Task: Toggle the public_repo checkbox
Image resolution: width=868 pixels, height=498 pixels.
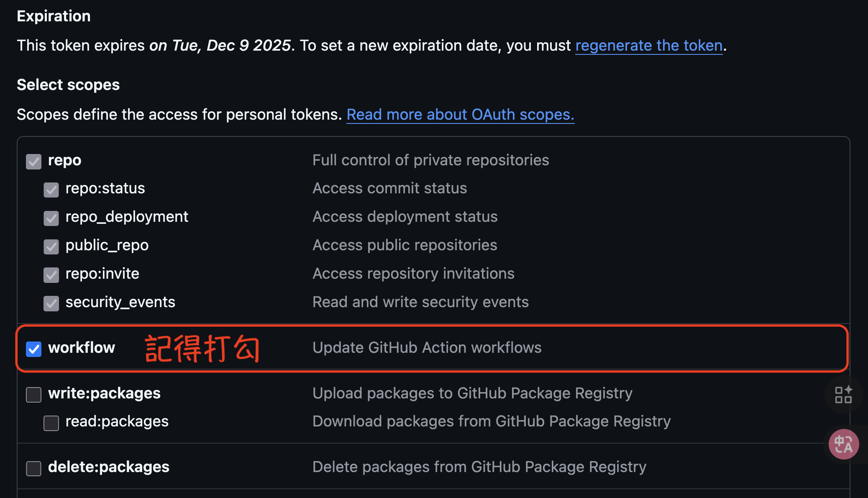Action: [51, 246]
